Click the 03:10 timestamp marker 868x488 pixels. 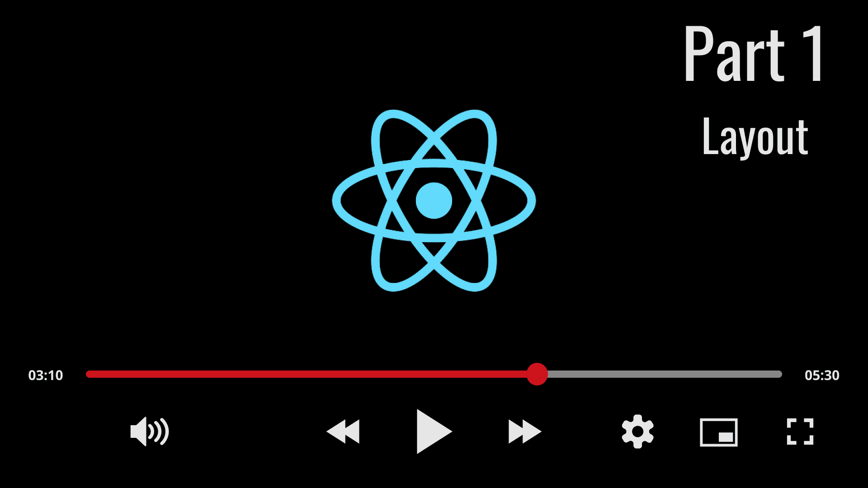45,375
